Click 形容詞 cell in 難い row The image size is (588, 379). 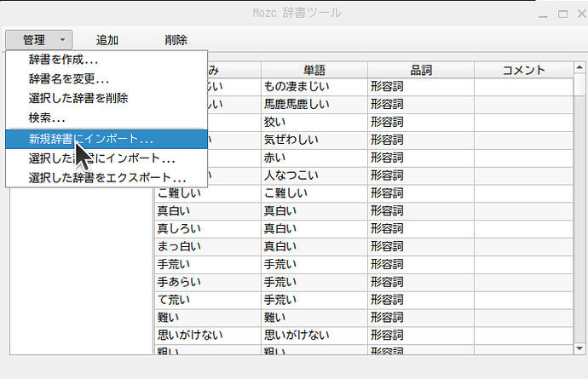tap(421, 318)
